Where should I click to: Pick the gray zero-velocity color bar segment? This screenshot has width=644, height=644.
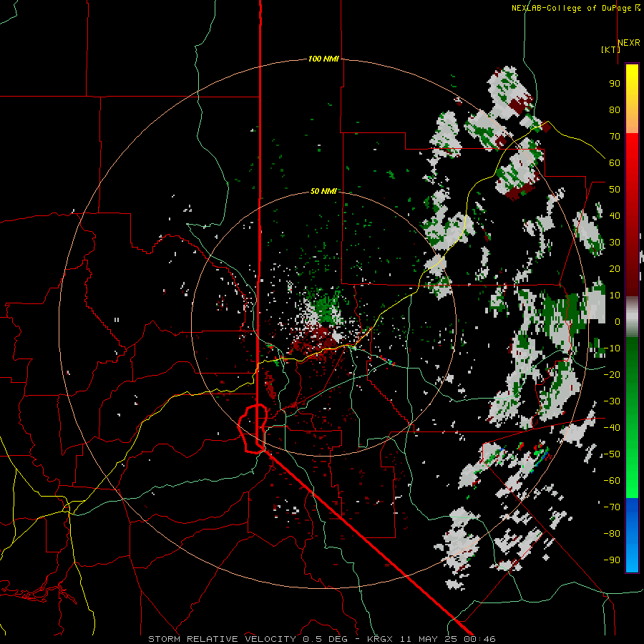click(x=632, y=317)
